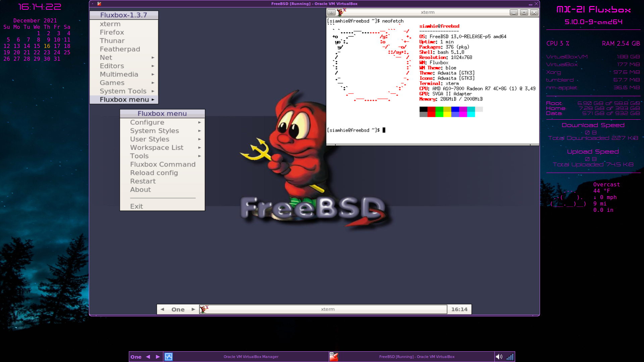Launch Firefox from Fluxbox menu
This screenshot has height=362, width=644.
click(x=112, y=33)
